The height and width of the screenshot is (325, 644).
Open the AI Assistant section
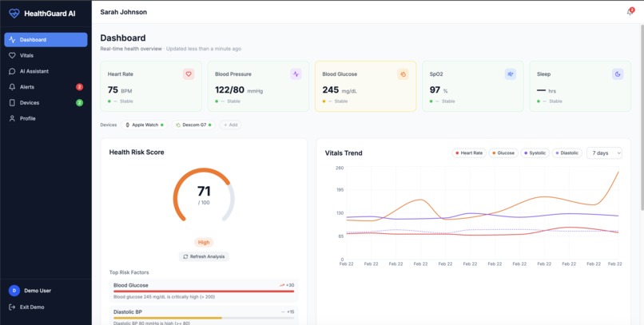point(46,71)
